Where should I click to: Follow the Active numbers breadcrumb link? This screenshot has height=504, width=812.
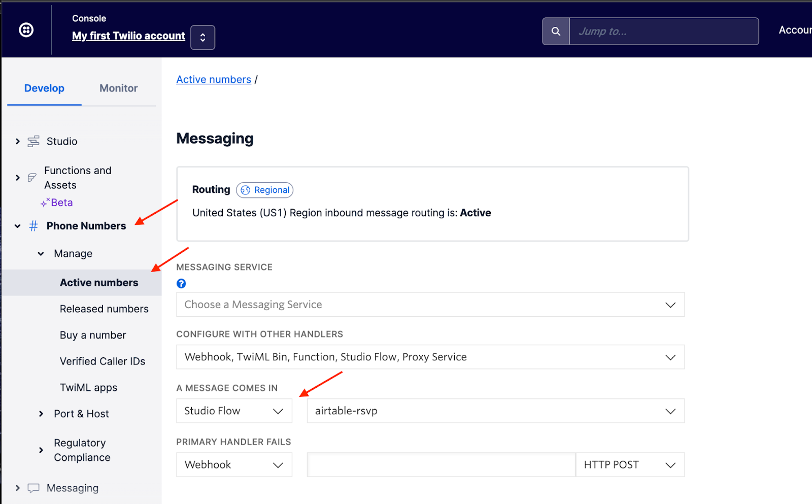click(x=214, y=80)
